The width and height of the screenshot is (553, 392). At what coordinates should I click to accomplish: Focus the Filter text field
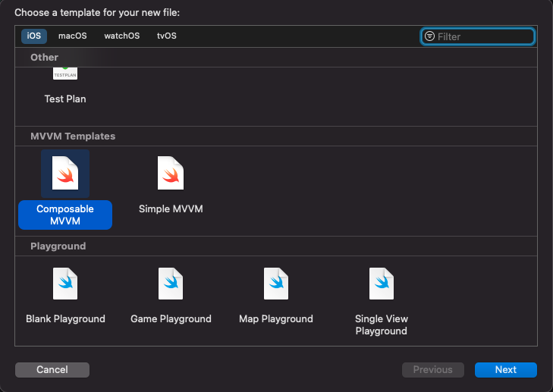(478, 36)
